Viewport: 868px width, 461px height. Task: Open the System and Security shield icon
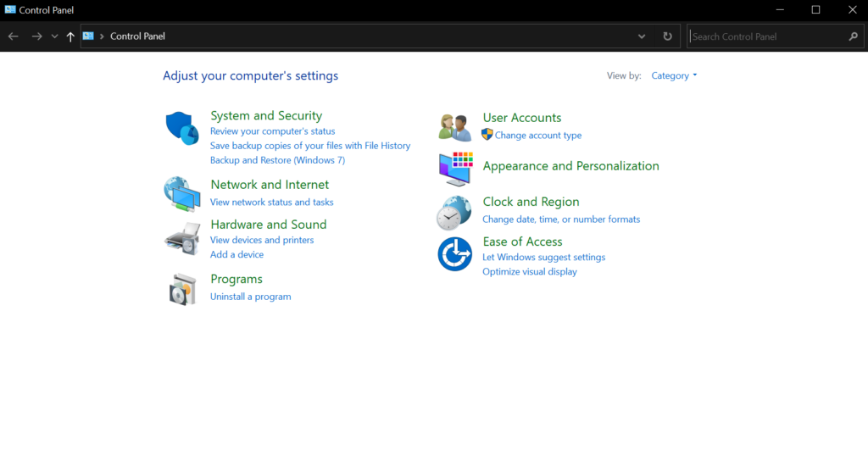click(182, 129)
